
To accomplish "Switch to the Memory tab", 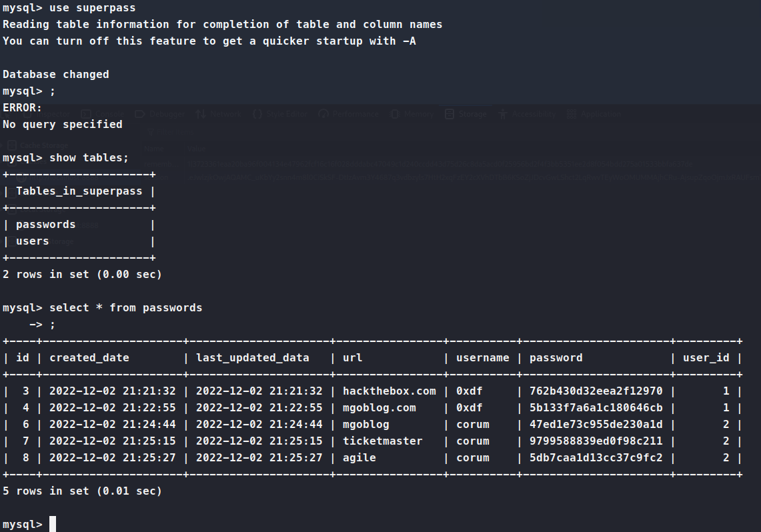I will click(418, 114).
